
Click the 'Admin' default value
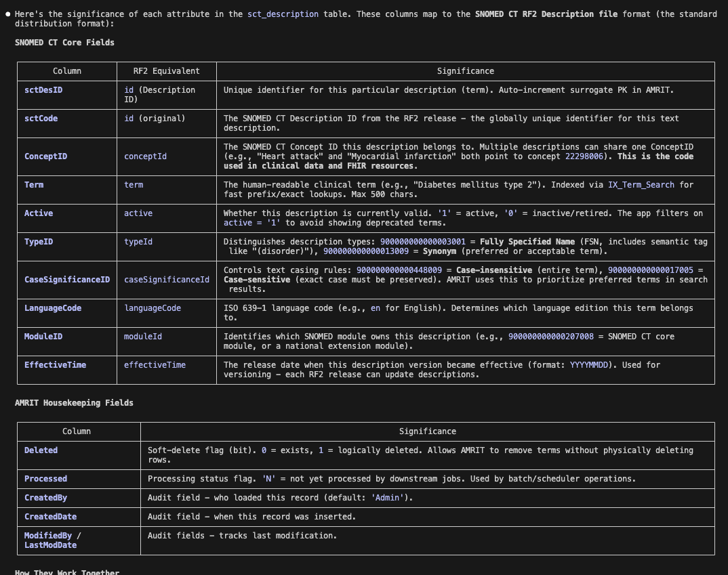point(387,498)
